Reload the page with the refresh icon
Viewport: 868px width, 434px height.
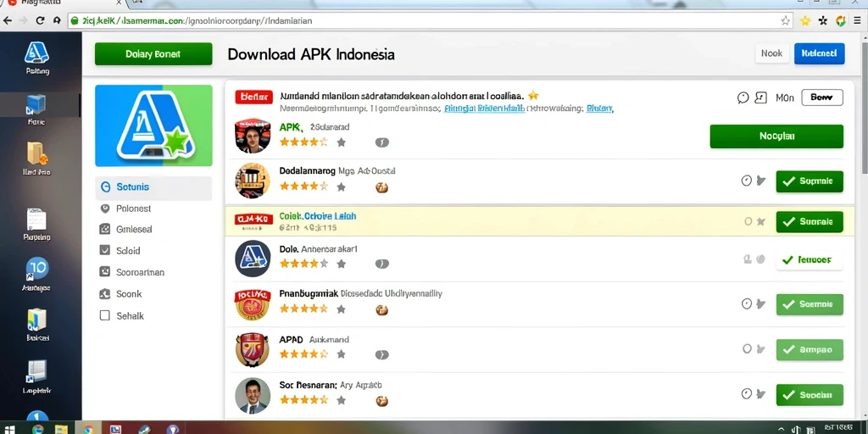pos(40,20)
